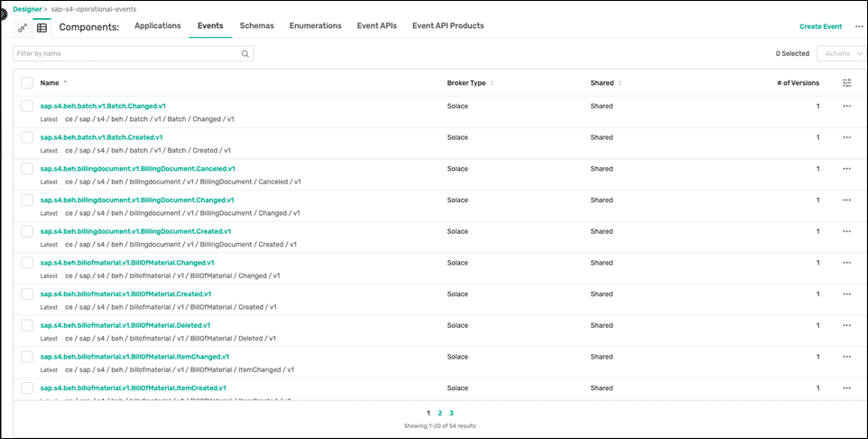
Task: Open row menu for BillOfMaterial.ItemChanged.v1
Action: 846,357
